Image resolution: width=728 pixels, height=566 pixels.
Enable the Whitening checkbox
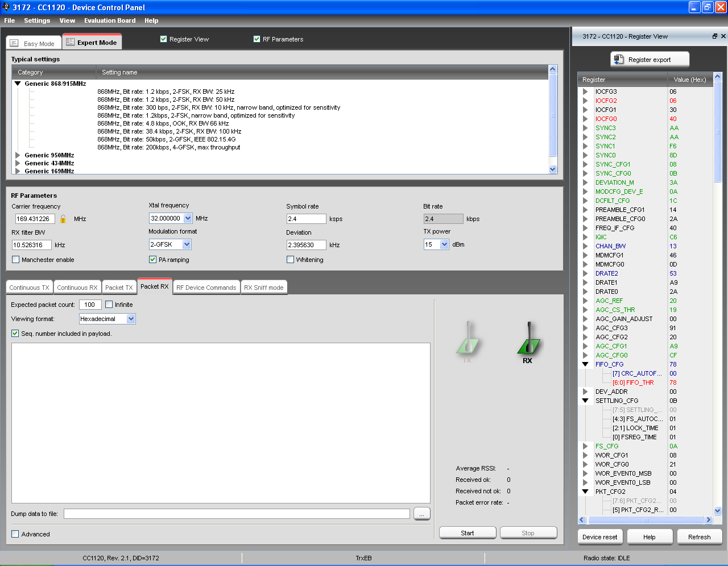click(291, 260)
